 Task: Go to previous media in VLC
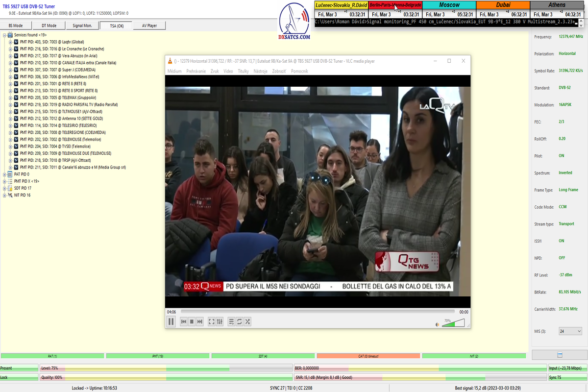tap(184, 321)
